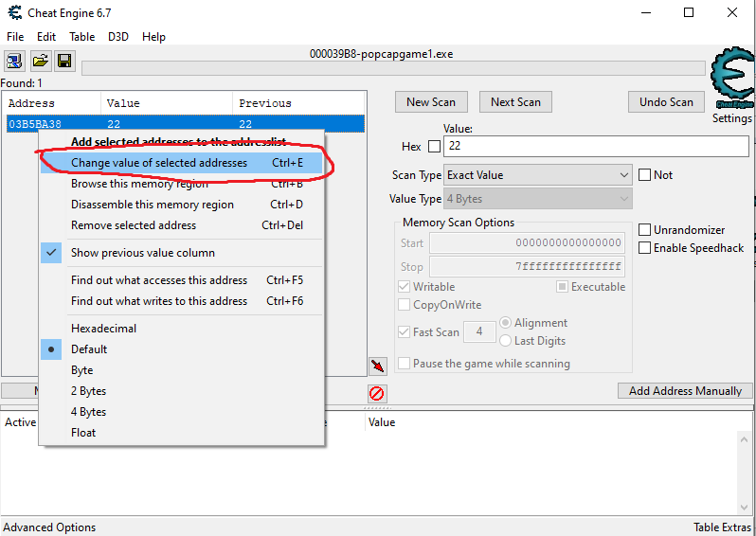Select 2 Bytes display type
The image size is (756, 536).
pos(181,391)
